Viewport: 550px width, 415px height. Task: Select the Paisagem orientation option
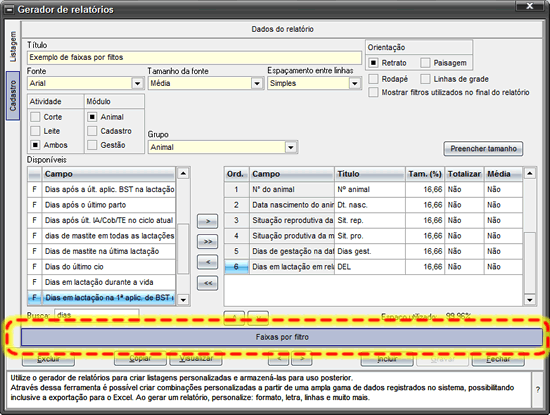[425, 63]
